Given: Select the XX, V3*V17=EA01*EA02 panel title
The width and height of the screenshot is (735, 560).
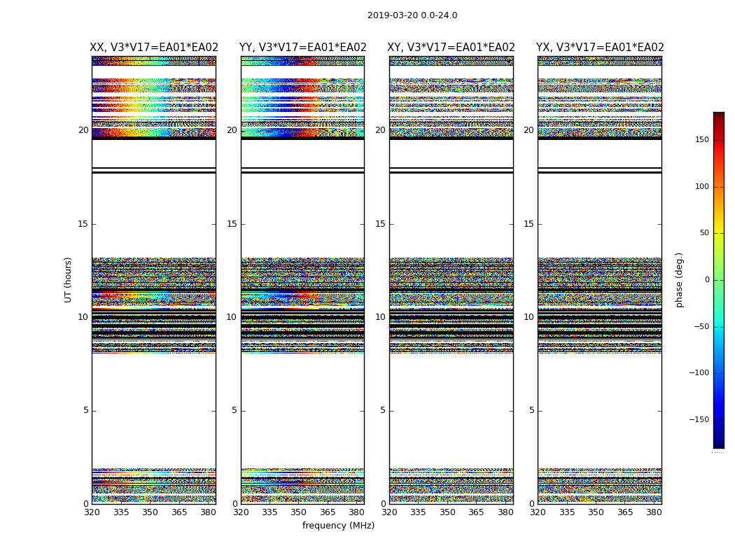Looking at the screenshot, I should coord(154,48).
